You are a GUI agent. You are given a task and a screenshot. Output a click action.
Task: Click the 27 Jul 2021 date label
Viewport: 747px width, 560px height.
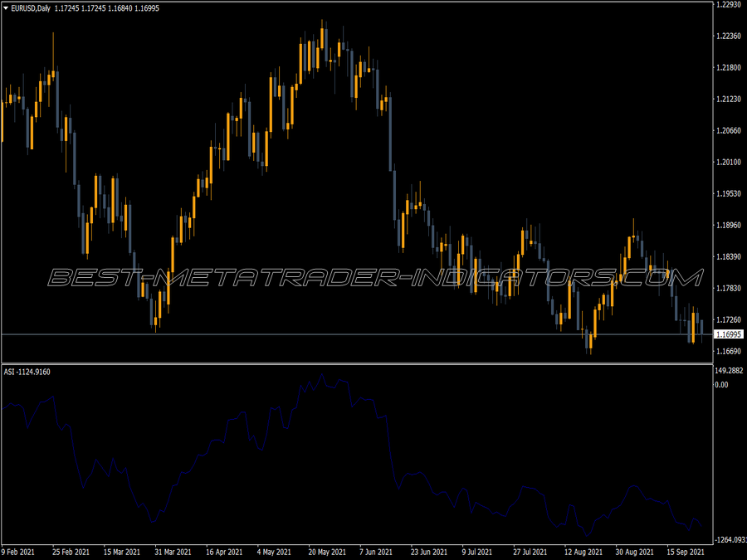pos(530,553)
